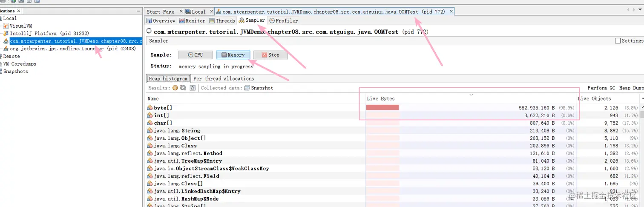Select the java.io.ObjectStreamClass$WeakClassKey row name
Screen dimensions: 644x207
click(212, 168)
